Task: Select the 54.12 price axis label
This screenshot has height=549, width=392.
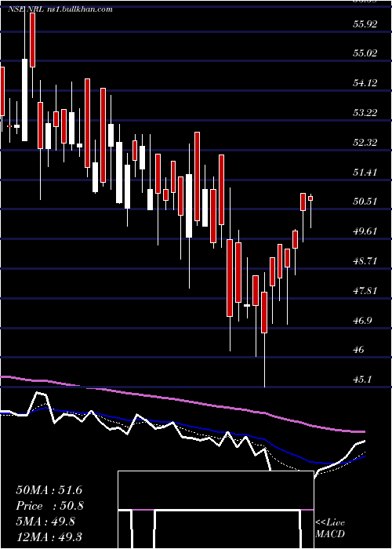Action: 365,83
